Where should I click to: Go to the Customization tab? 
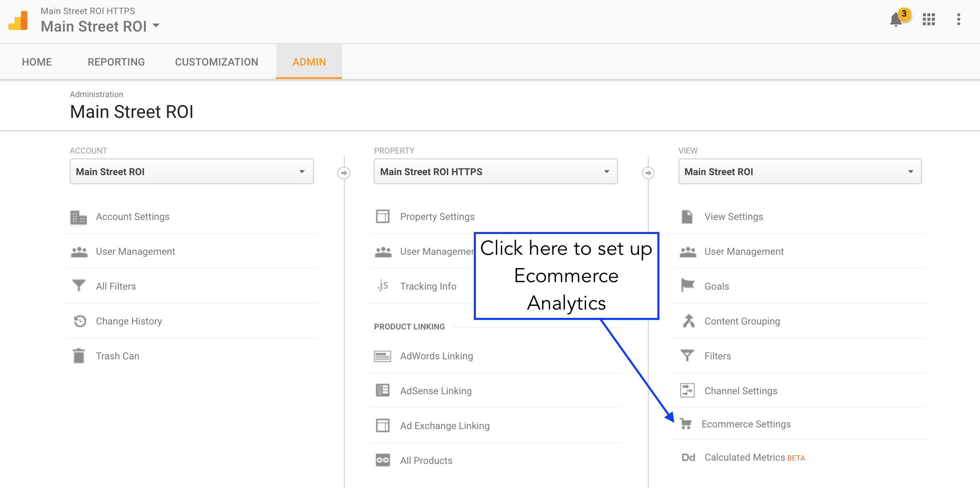tap(216, 62)
